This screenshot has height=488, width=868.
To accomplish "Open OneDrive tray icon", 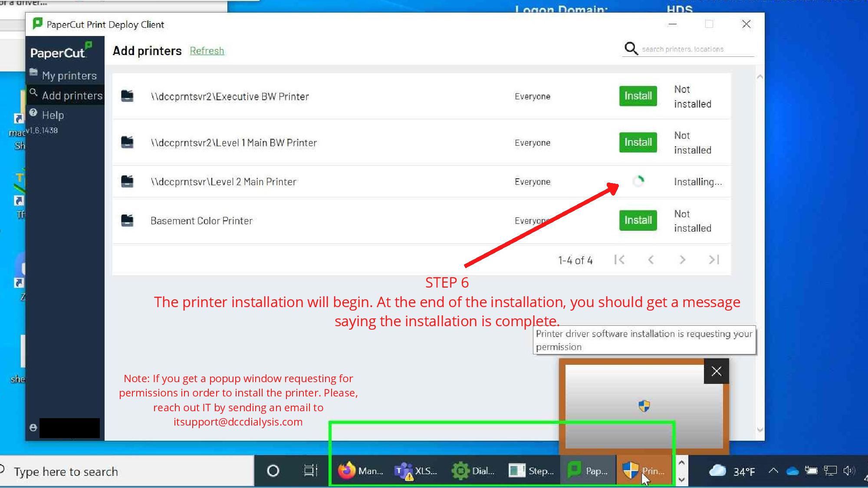I will coord(792,471).
